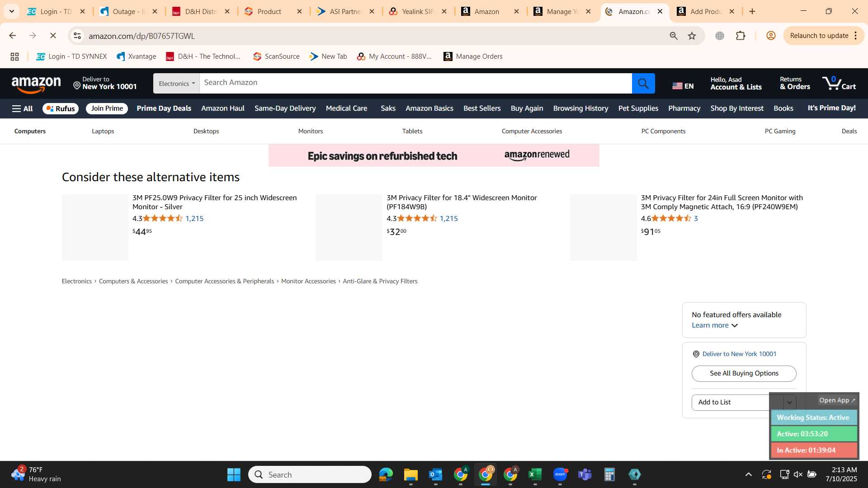Expand the Electronics search category dropdown

(176, 84)
